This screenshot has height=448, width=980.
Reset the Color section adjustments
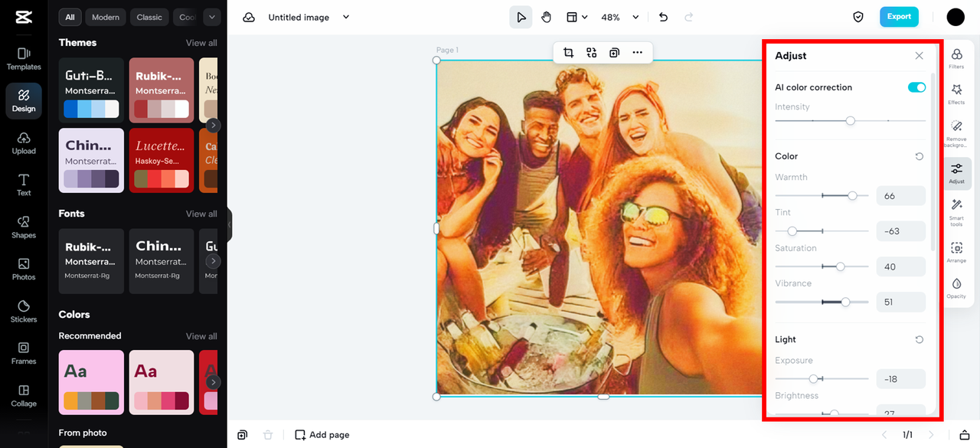[x=919, y=156]
